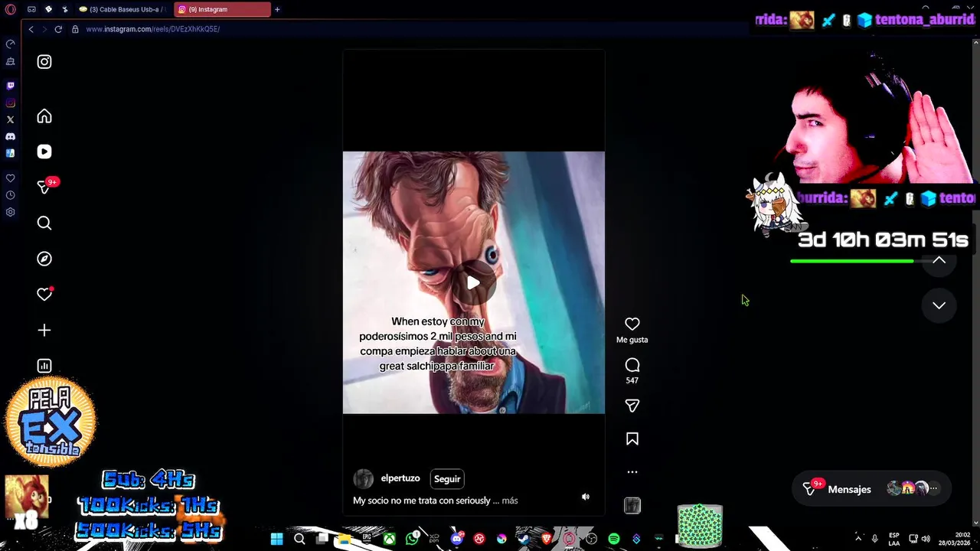Image resolution: width=980 pixels, height=551 pixels.
Task: Open elpertuzo profile avatar
Action: click(363, 479)
